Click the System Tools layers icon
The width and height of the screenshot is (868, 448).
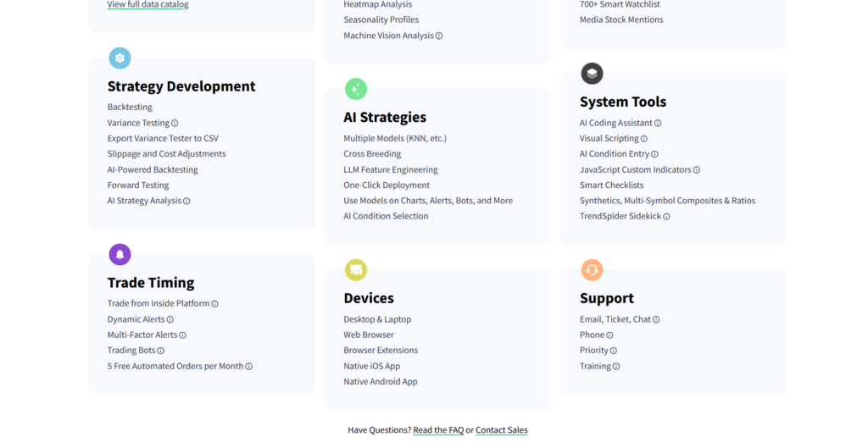592,74
